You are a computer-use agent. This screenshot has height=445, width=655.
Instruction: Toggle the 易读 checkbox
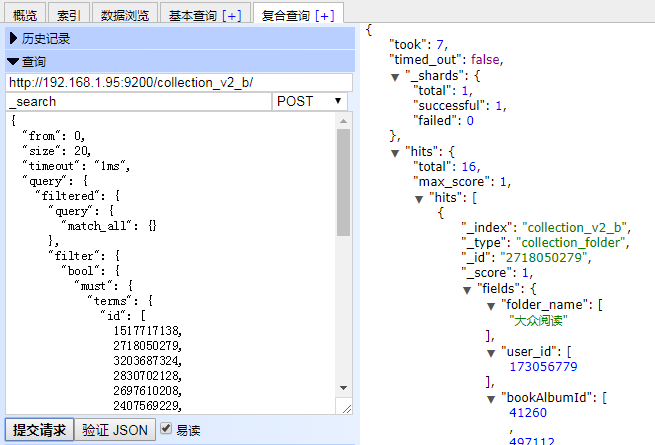pyautogui.click(x=166, y=430)
